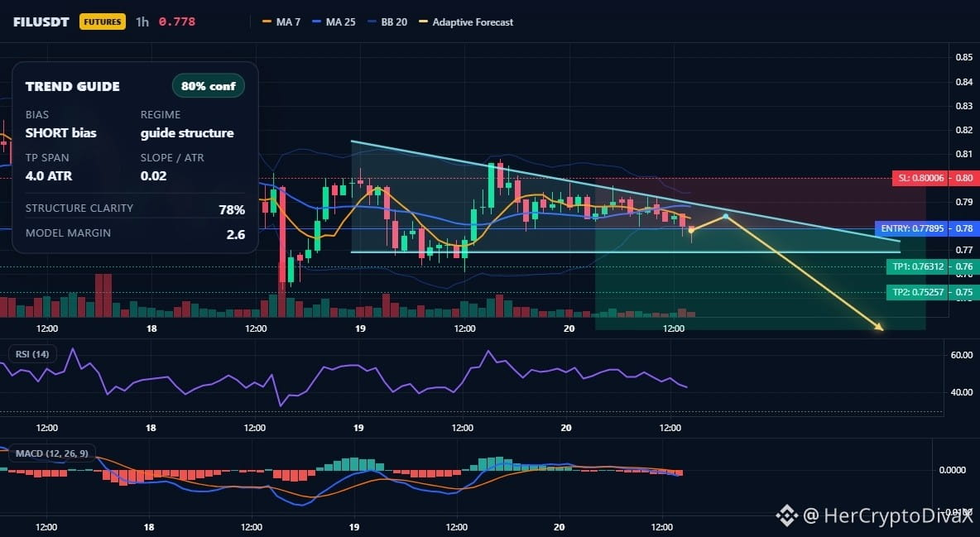Click the 0.02 slope value
The width and height of the screenshot is (980, 537).
coord(154,175)
